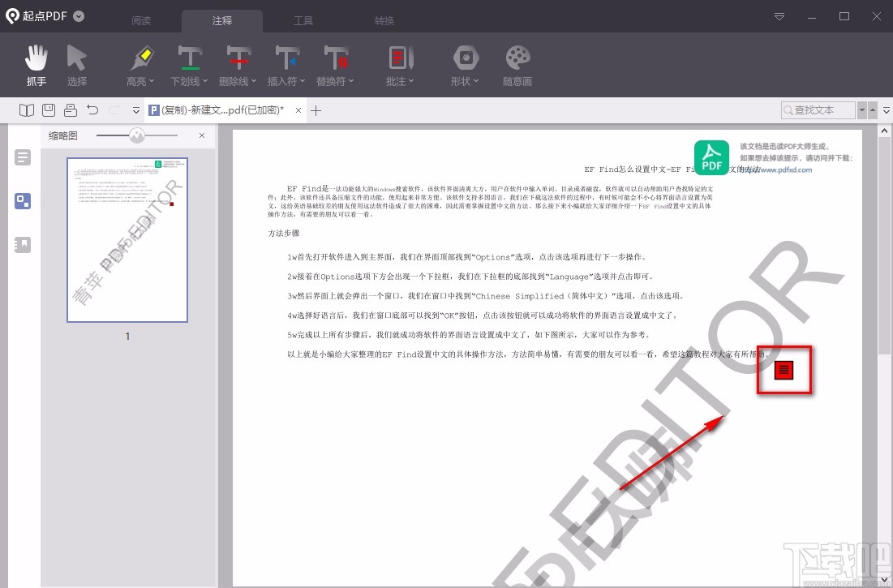Switch to the 工具 tab

coord(303,20)
